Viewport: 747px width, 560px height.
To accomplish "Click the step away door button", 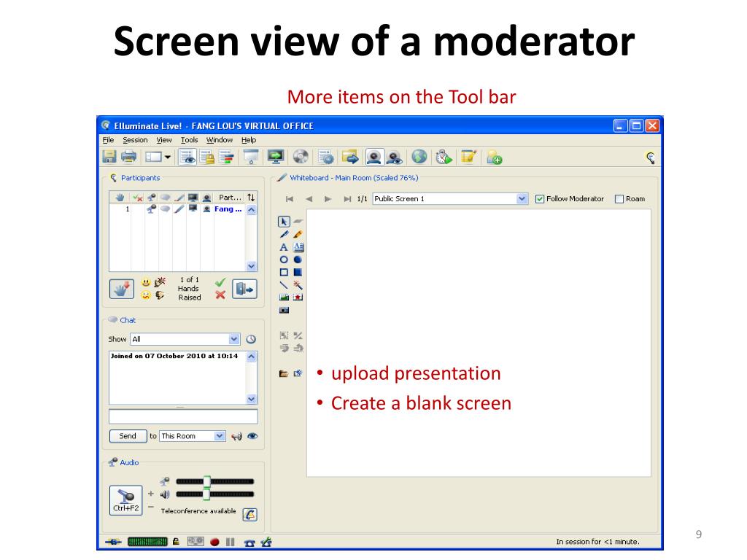I will point(245,289).
